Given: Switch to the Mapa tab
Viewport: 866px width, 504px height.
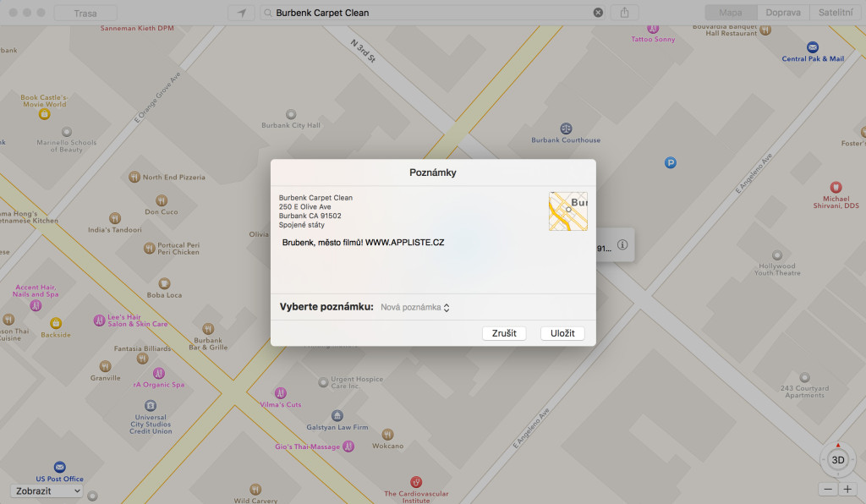Looking at the screenshot, I should pyautogui.click(x=731, y=13).
